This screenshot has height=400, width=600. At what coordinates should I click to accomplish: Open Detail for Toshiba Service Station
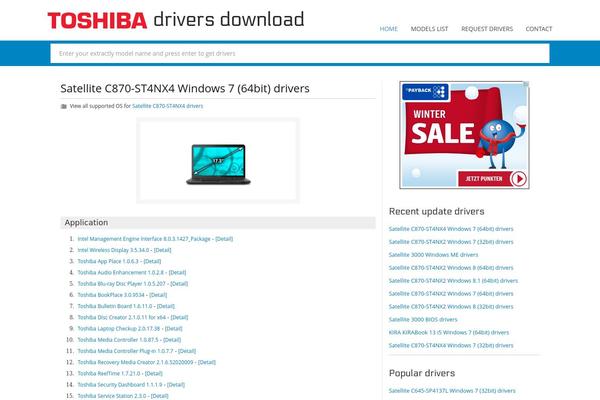[x=159, y=395]
